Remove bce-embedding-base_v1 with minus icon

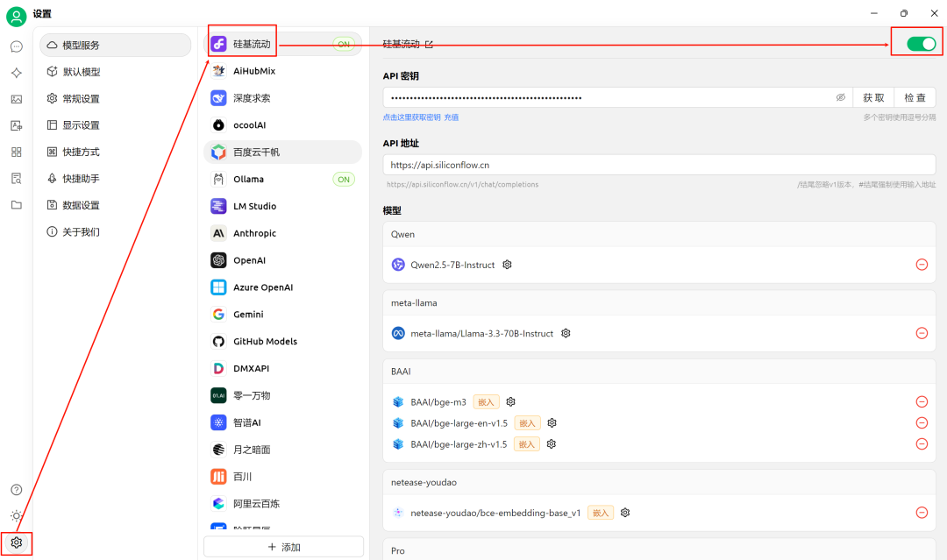[x=922, y=513]
